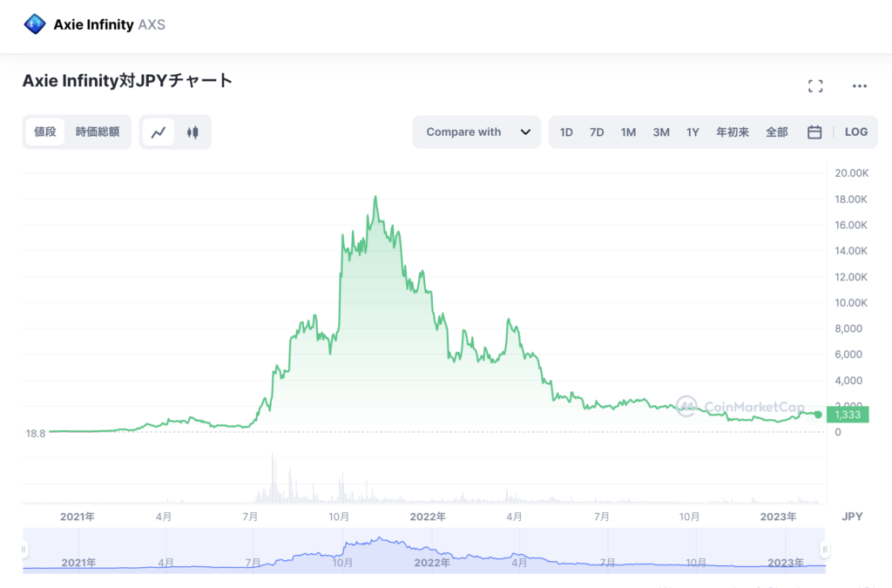Viewport: 892px width, 588px height.
Task: Select the 時価総額 market cap view
Action: point(98,132)
